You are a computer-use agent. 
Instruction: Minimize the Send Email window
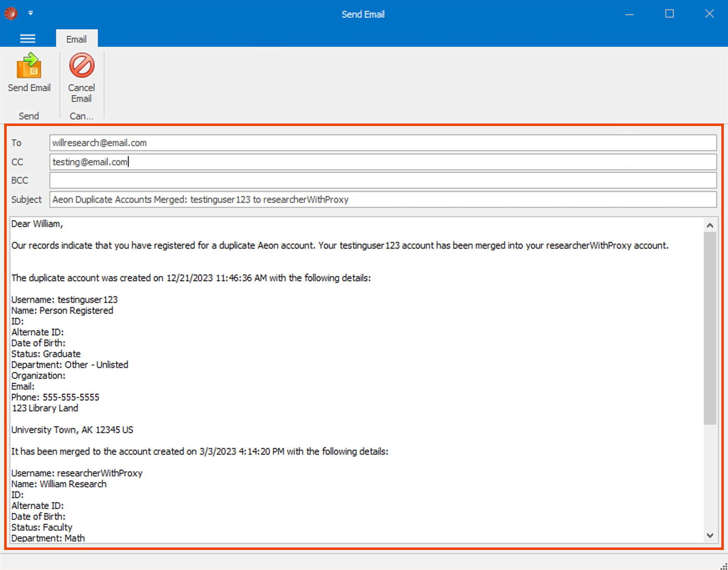[x=629, y=14]
